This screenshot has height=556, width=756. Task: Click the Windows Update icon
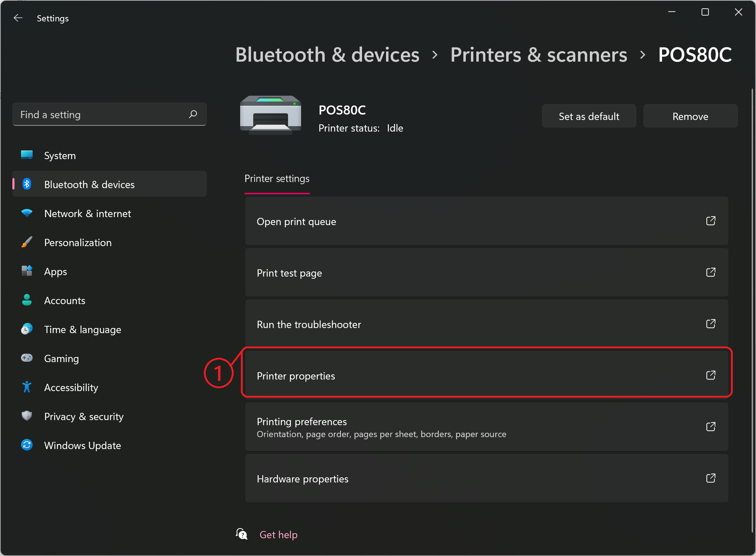coord(27,445)
